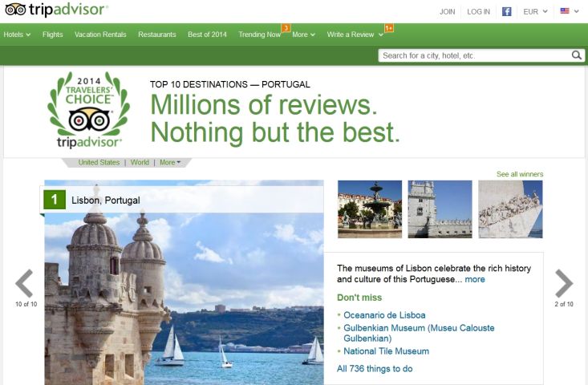Open Oceanario de Lisboa link
Image resolution: width=588 pixels, height=385 pixels.
tap(384, 315)
